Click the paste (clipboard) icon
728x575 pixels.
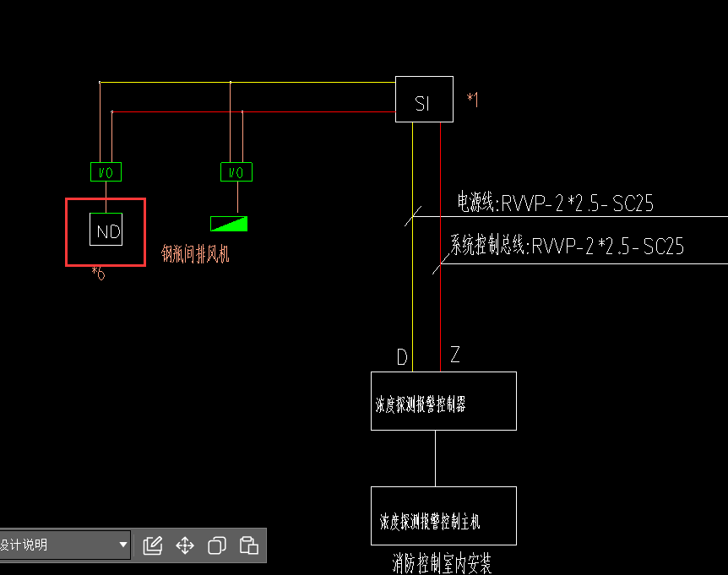pyautogui.click(x=249, y=545)
